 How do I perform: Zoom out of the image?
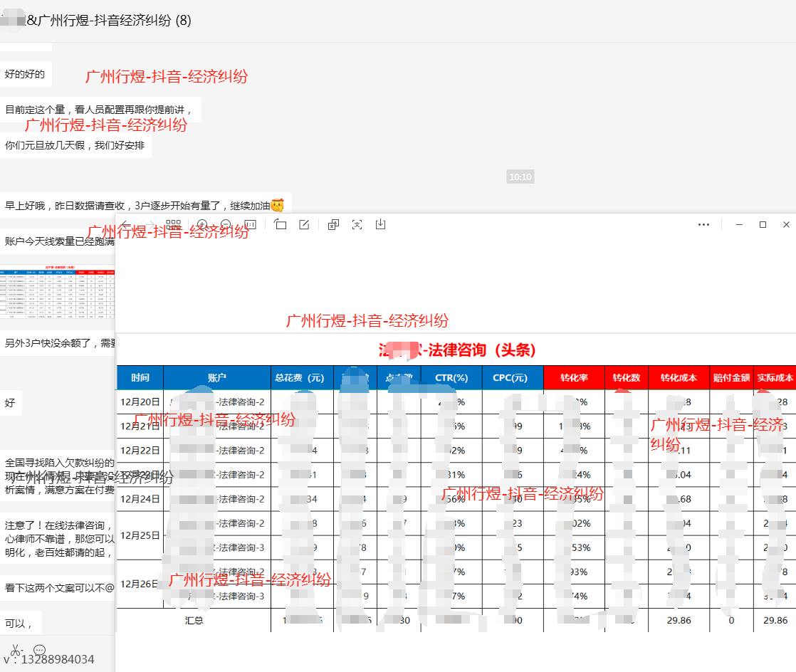[226, 224]
